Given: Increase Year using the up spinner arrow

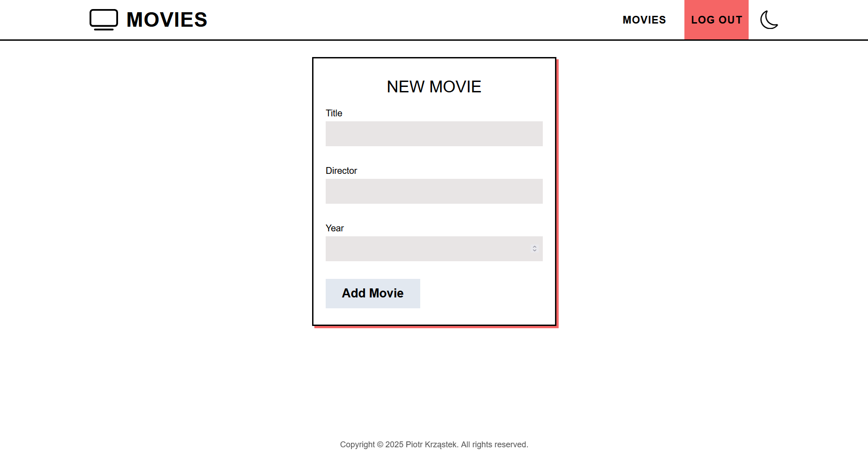Looking at the screenshot, I should coord(534,247).
